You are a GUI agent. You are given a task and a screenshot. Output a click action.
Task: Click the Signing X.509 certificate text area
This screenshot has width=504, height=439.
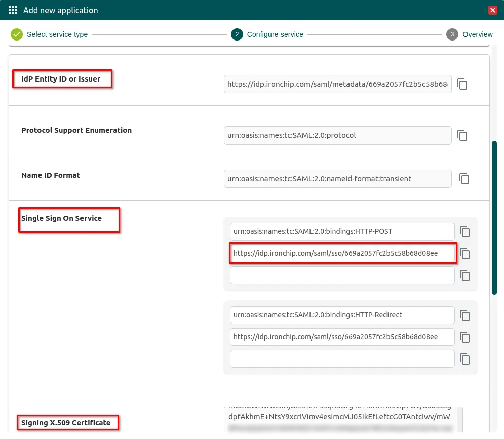(343, 419)
